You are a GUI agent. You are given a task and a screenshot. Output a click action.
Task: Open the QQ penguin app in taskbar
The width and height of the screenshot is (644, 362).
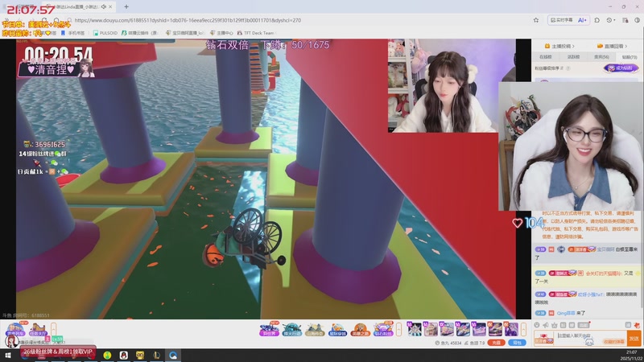coord(123,356)
